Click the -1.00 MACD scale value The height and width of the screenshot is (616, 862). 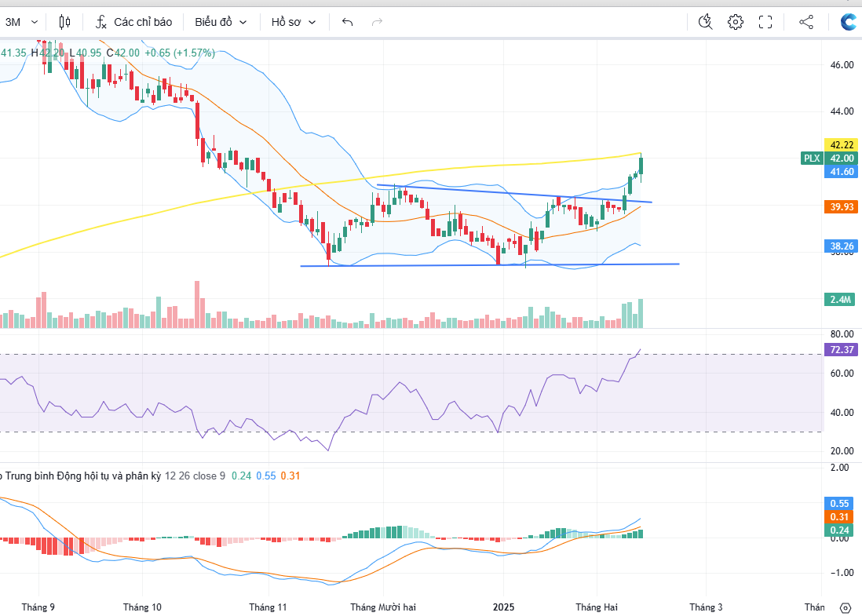842,573
